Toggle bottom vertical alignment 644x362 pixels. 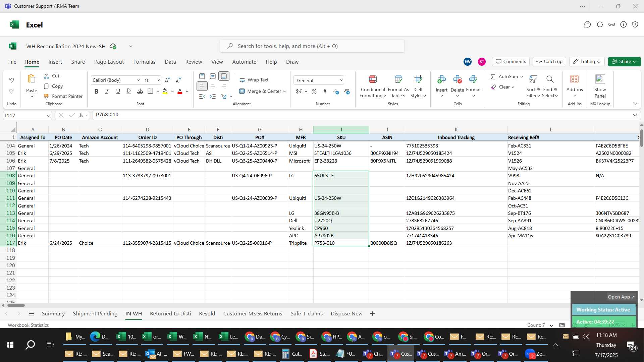point(224,76)
